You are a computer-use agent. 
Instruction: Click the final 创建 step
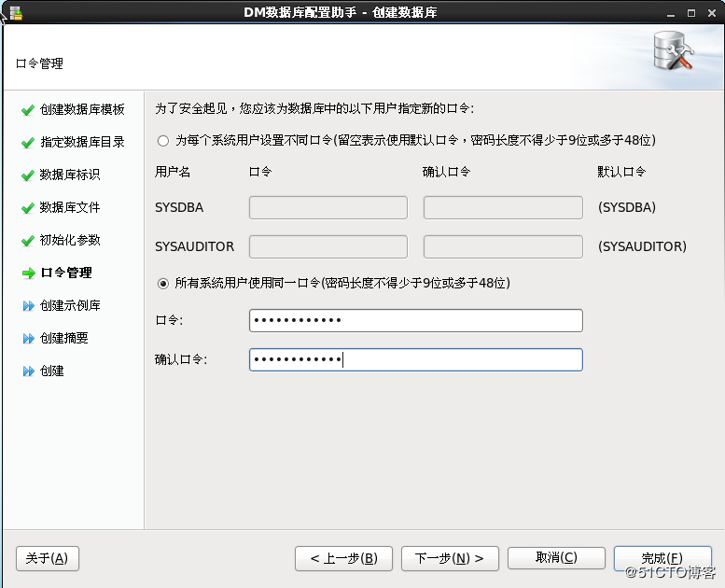[x=52, y=371]
